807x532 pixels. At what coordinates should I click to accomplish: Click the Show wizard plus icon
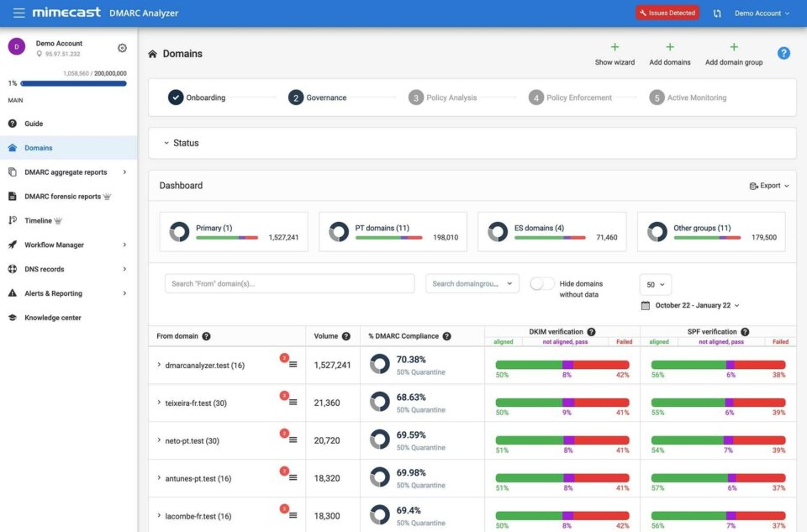[614, 48]
